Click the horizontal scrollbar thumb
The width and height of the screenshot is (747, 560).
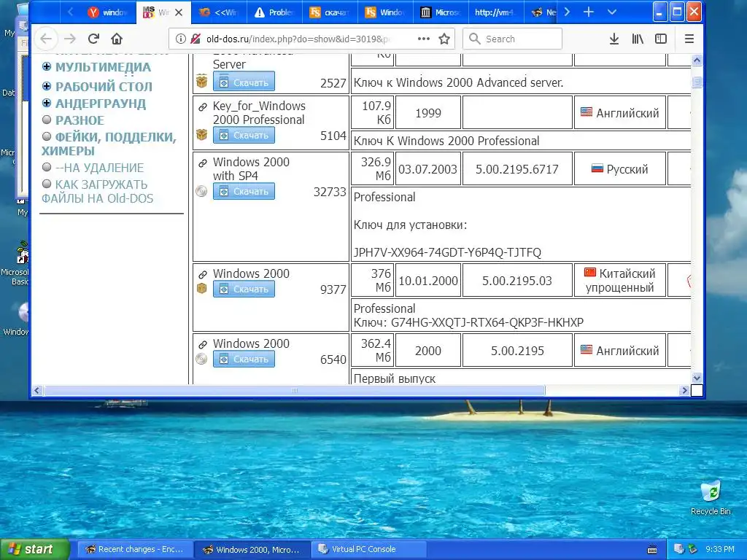[295, 391]
